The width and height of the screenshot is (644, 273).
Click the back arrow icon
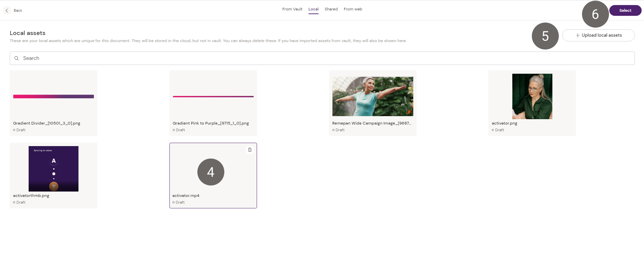7,10
